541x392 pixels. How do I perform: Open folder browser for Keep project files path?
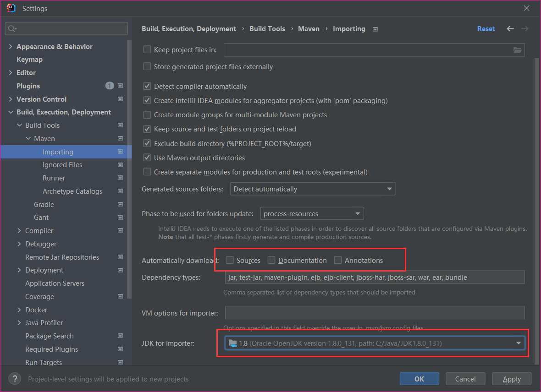[x=517, y=50]
